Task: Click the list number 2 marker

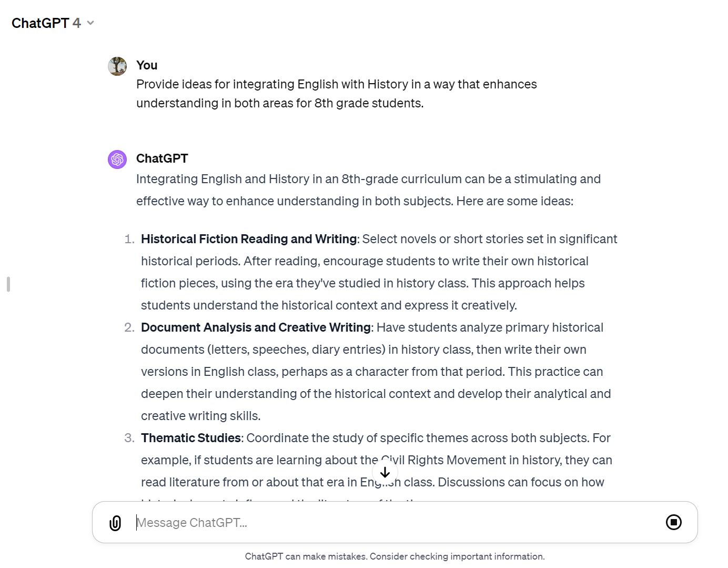Action: [x=129, y=327]
